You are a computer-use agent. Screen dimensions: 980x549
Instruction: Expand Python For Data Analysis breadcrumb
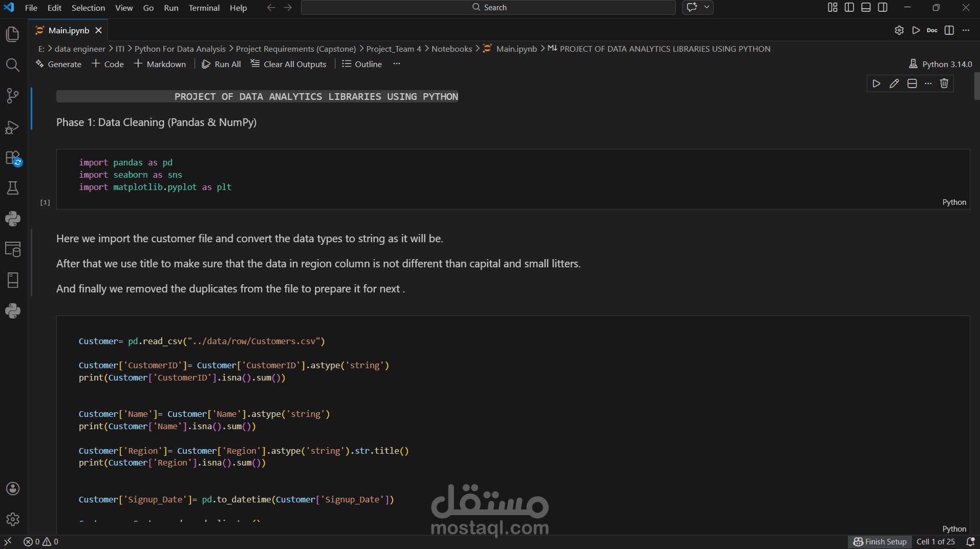coord(180,49)
